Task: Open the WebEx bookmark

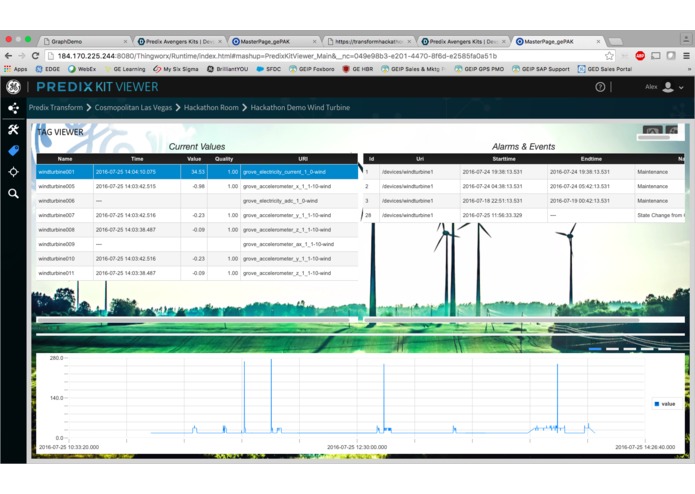Action: 82,69
